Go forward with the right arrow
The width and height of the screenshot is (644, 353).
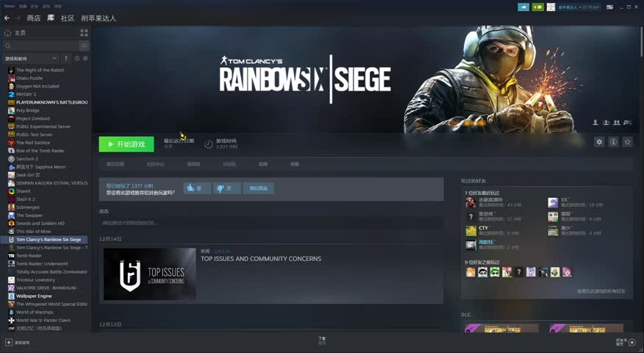[x=18, y=18]
